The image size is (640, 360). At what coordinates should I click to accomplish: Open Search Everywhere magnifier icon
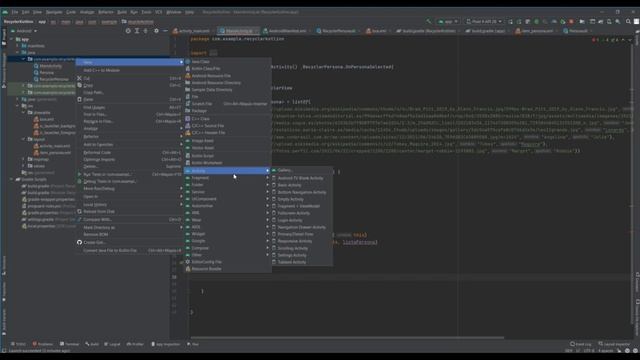[x=628, y=21]
